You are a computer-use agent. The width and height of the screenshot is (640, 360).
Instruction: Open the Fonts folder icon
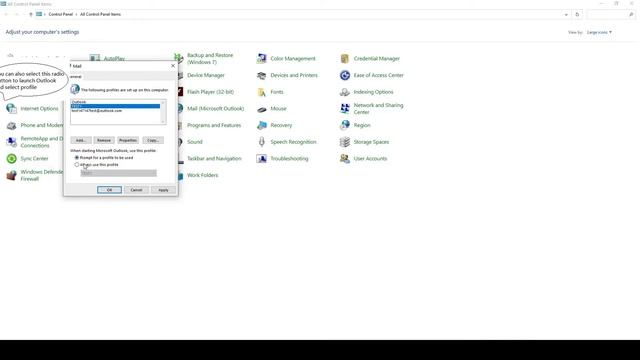tap(262, 92)
